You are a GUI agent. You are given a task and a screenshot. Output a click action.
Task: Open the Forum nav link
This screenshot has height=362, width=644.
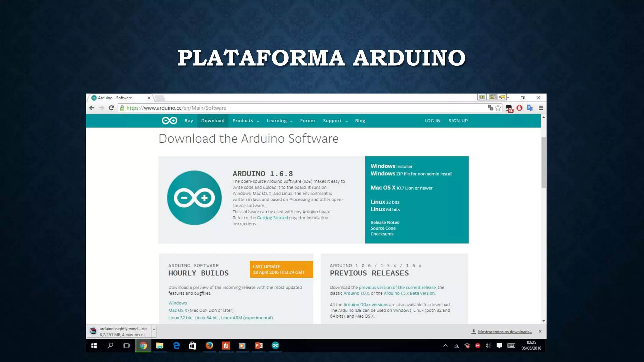[307, 121]
